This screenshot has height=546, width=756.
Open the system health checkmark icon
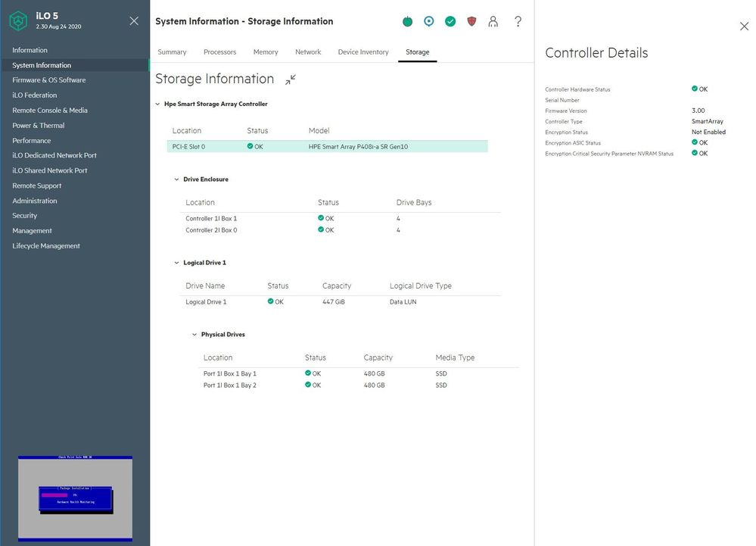click(x=450, y=22)
